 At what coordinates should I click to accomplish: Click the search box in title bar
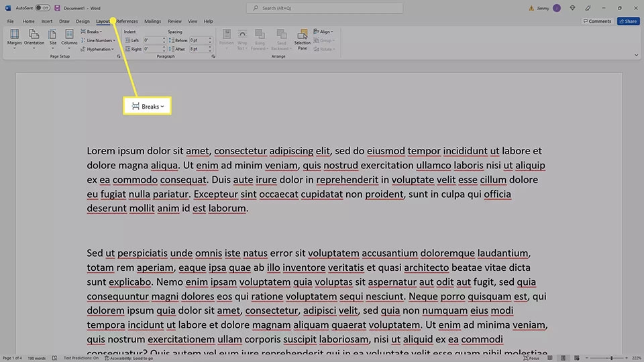pyautogui.click(x=325, y=8)
